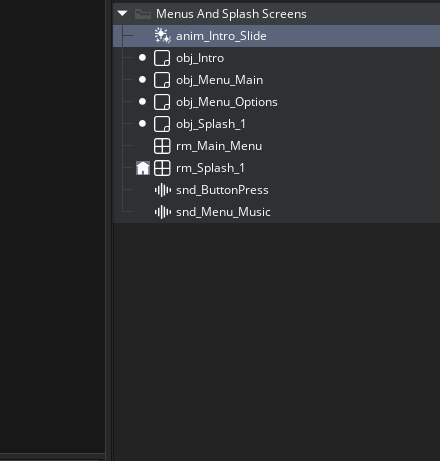440x461 pixels.
Task: Select the snd_Menu_Music sound label
Action: point(223,212)
